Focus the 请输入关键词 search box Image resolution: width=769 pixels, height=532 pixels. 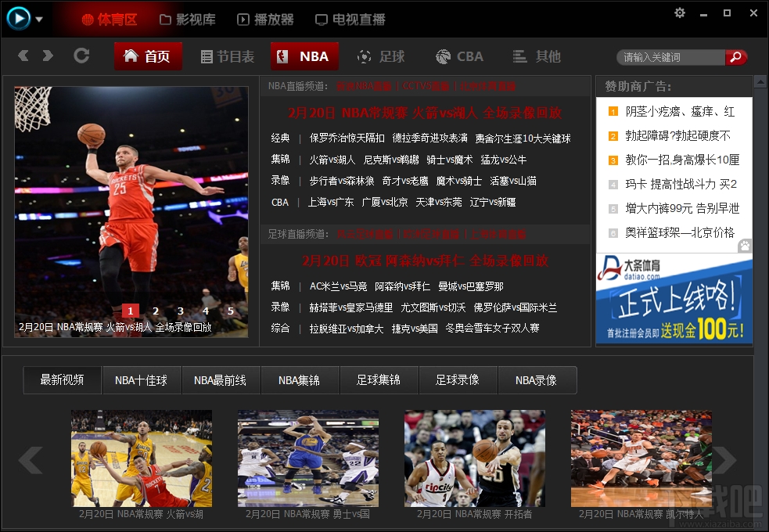tap(670, 57)
